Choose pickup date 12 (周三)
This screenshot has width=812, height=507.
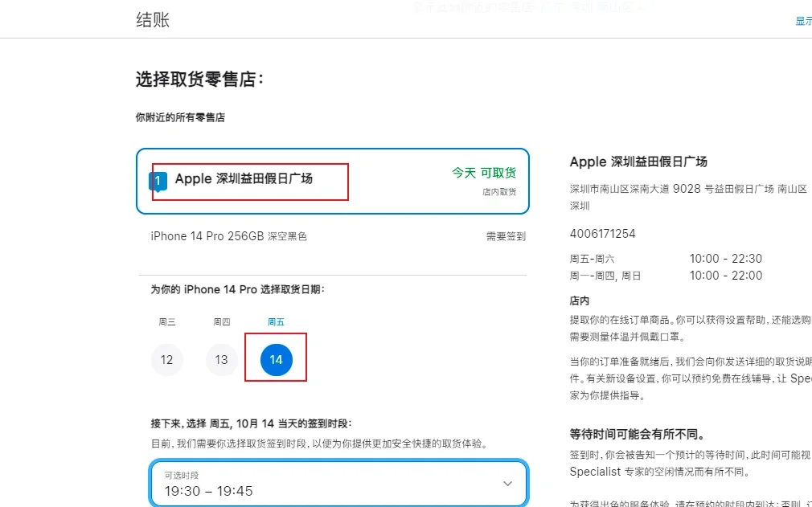pos(166,359)
